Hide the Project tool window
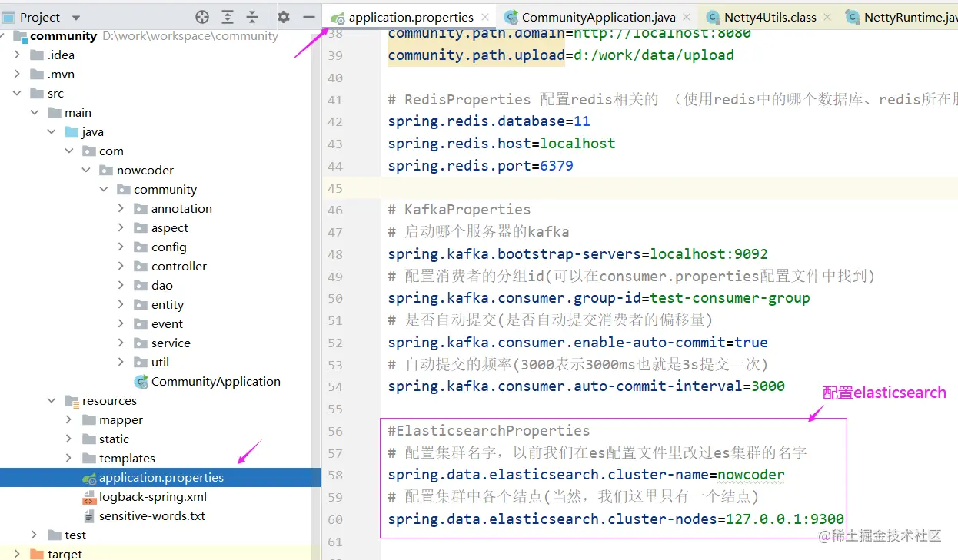 pos(309,17)
